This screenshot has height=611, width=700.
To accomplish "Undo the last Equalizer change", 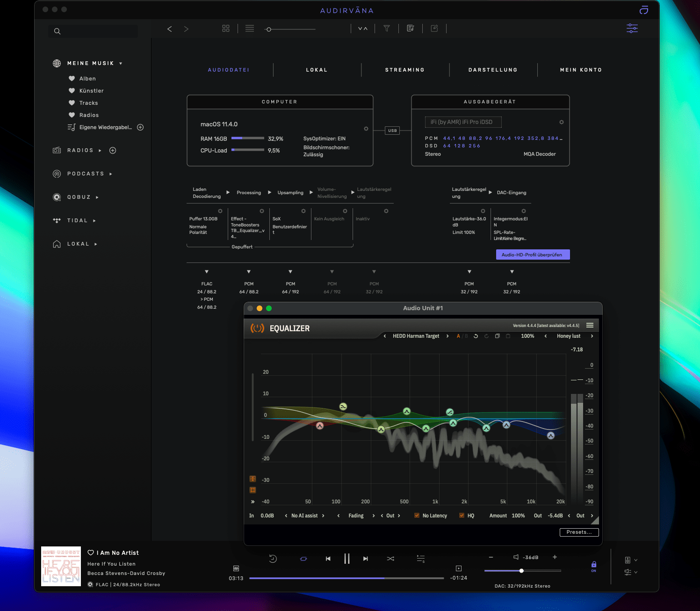I will (476, 336).
